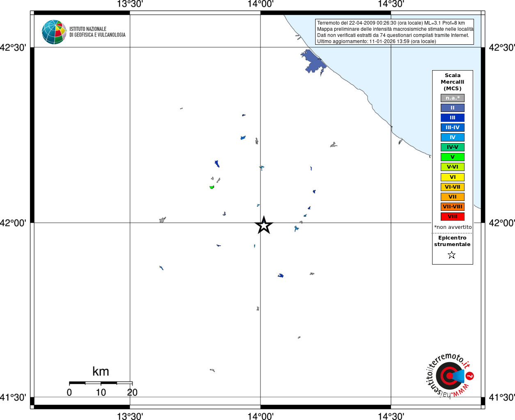
Task: Click the scale bar value 20
Action: click(x=132, y=392)
